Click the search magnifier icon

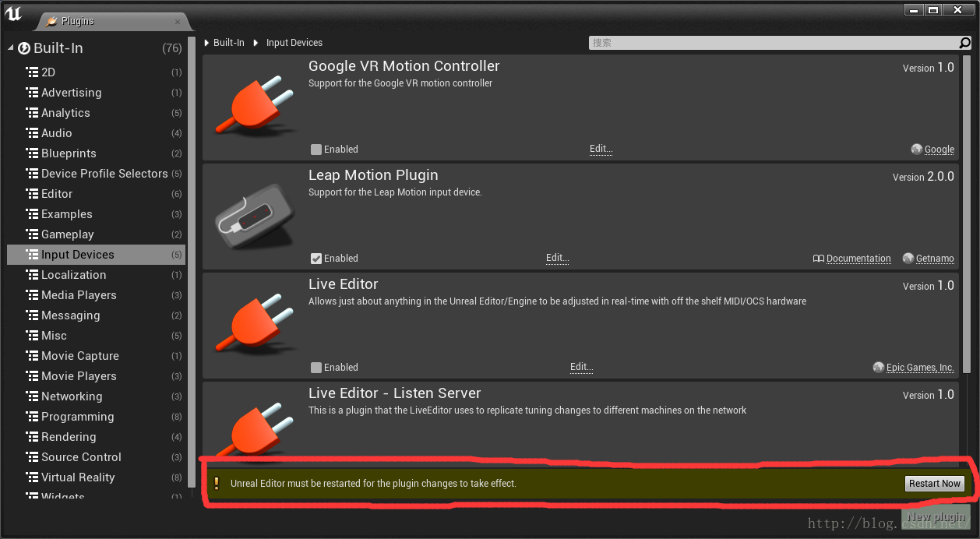(x=965, y=43)
